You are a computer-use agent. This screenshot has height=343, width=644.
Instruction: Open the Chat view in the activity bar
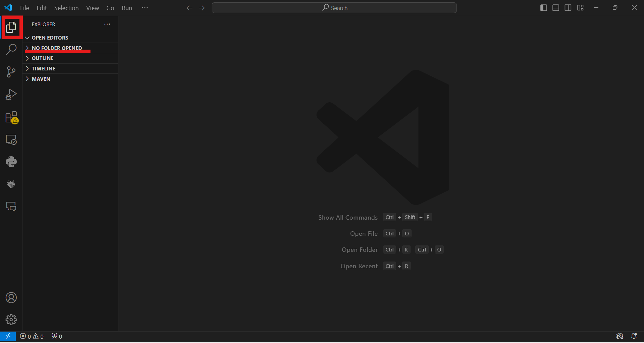tap(11, 207)
